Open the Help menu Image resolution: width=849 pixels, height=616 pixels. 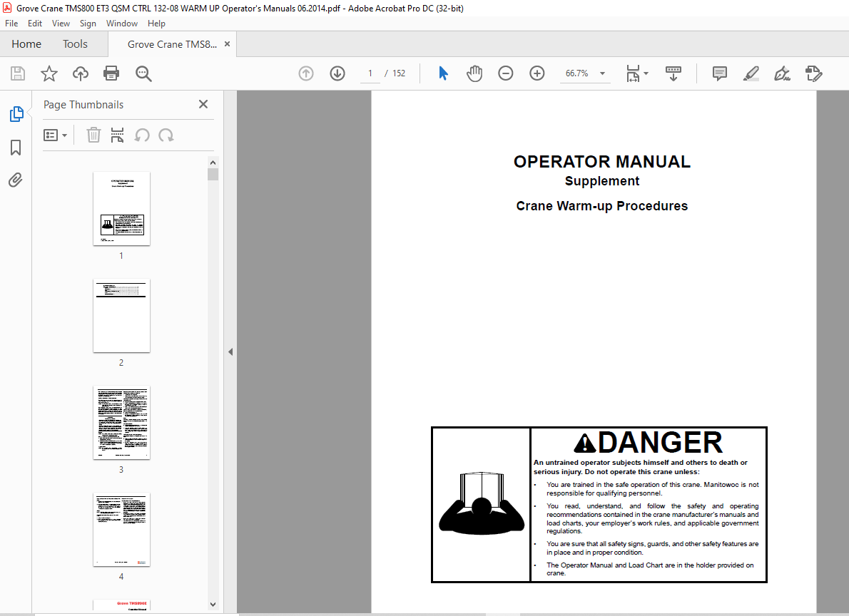[156, 24]
